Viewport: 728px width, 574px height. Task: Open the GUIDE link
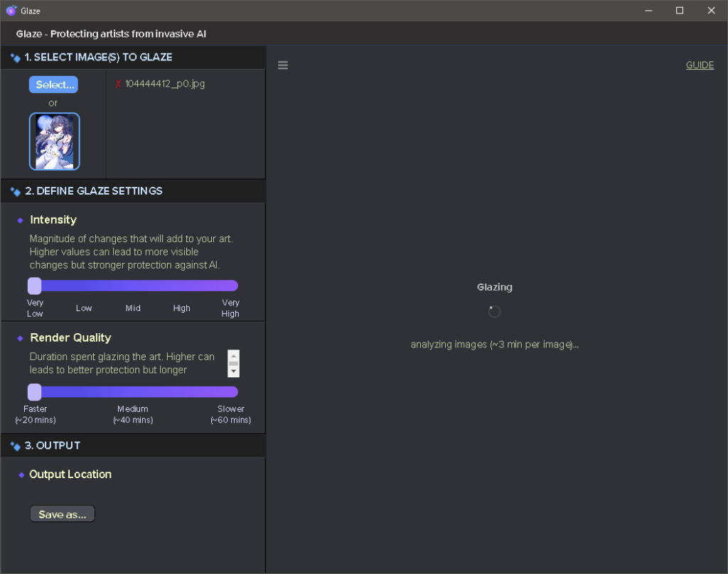[700, 65]
